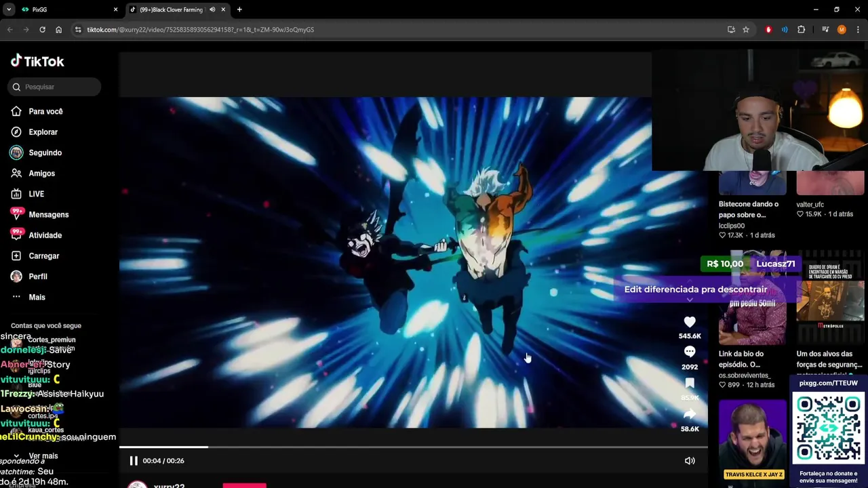The height and width of the screenshot is (488, 868).
Task: Open the valter_ufc video thumbnail
Action: tap(830, 183)
